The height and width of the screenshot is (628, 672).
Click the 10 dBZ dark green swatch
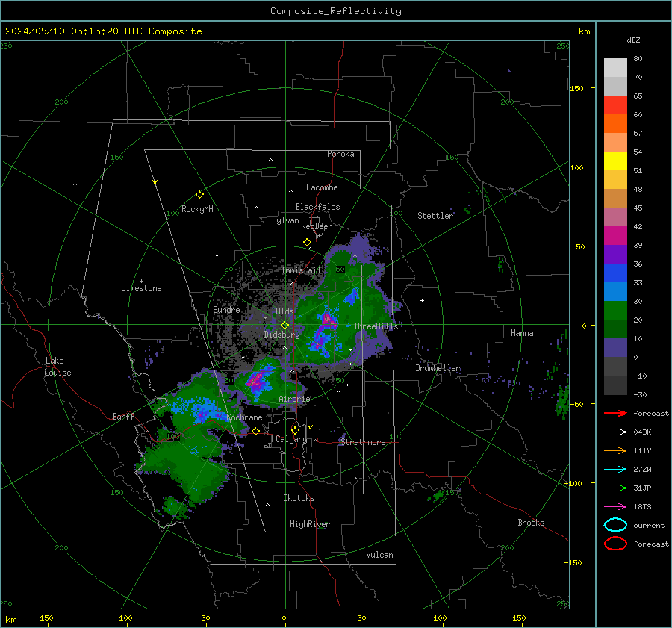pos(615,329)
